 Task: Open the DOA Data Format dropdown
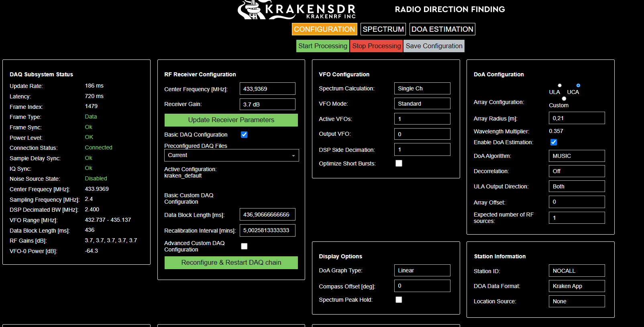577,286
